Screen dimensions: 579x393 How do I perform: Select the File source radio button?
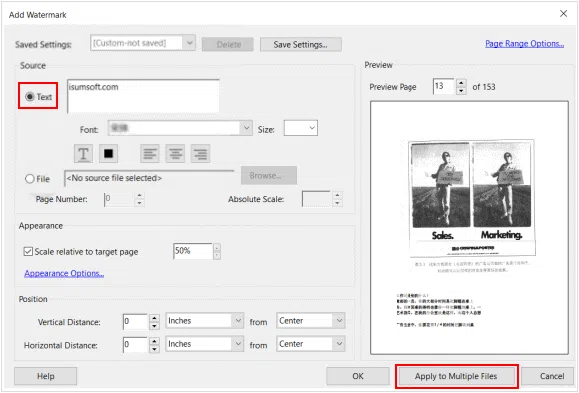(30, 179)
